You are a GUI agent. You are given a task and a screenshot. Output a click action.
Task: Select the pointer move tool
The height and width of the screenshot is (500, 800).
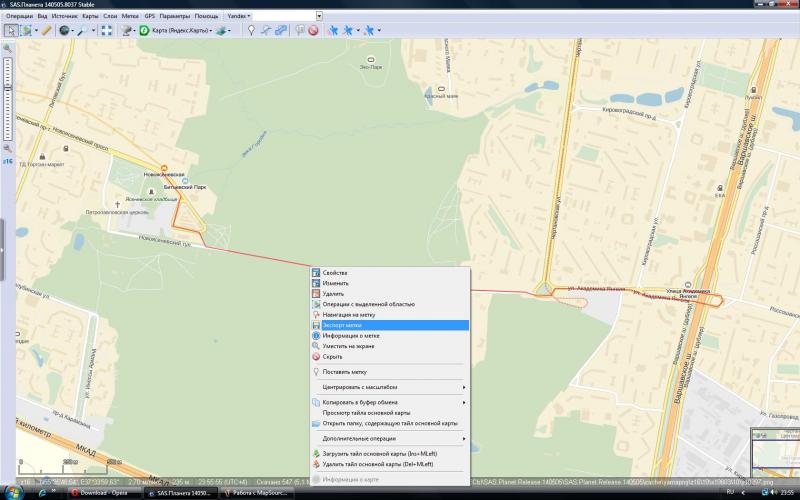11,31
